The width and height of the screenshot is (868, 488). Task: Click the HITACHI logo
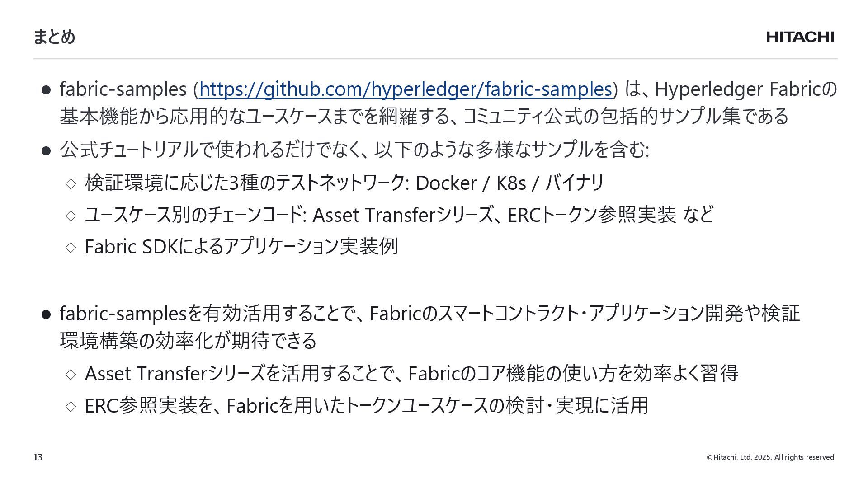(x=800, y=37)
